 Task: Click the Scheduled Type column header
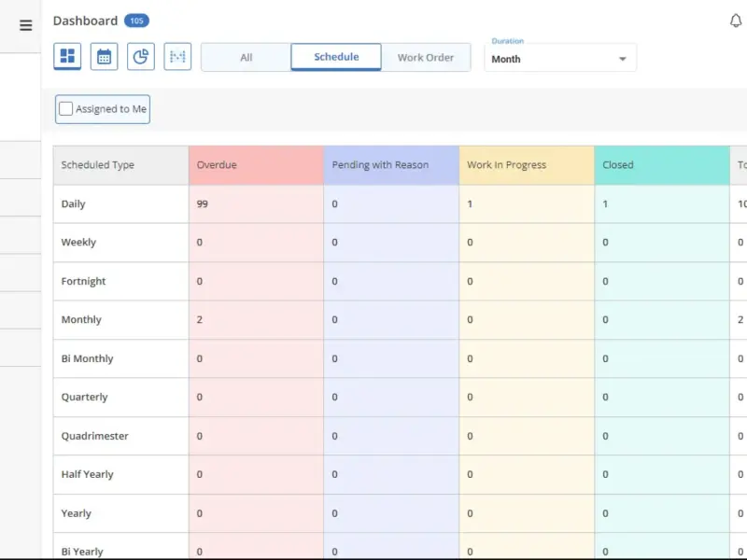121,165
